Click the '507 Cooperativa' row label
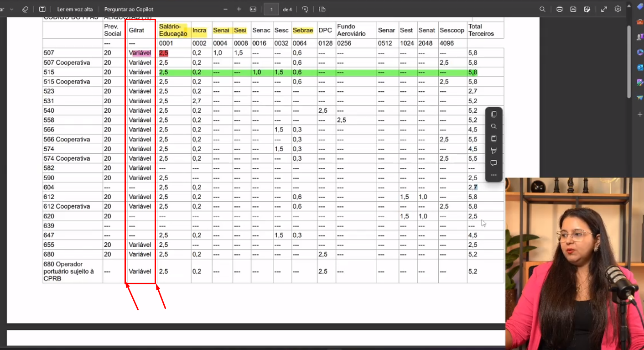Viewport: 644px width, 350px height. click(67, 63)
